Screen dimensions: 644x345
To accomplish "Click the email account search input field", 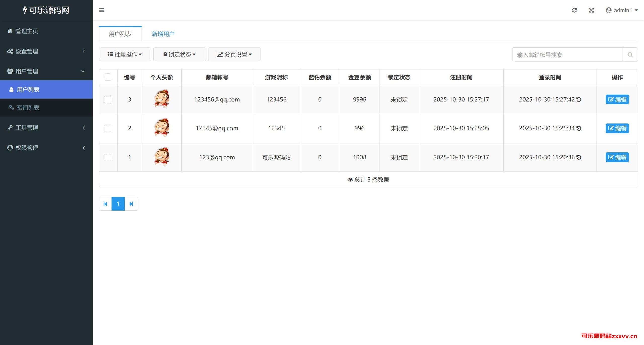I will pos(567,55).
